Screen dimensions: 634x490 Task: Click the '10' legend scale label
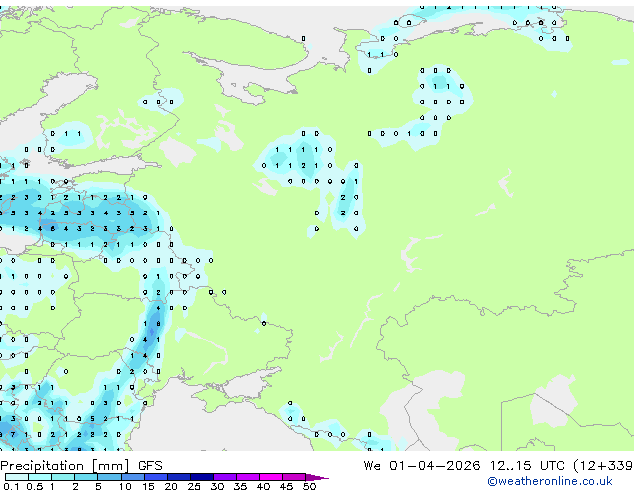click(x=125, y=486)
